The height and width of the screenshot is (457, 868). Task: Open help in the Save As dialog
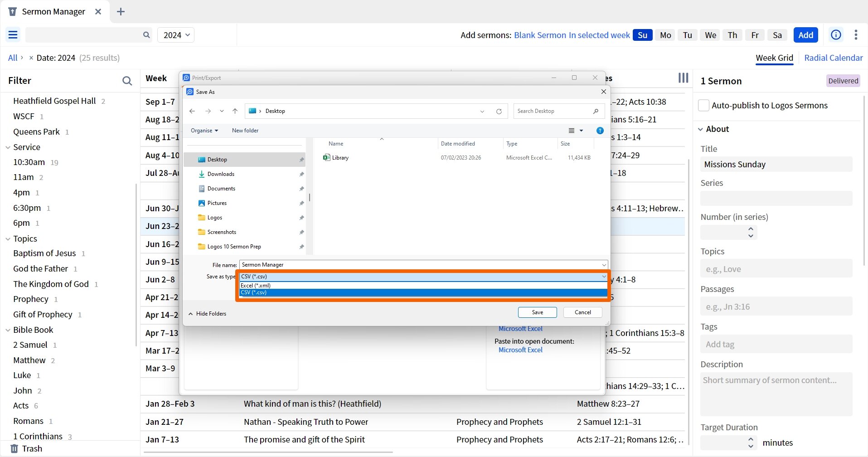(600, 131)
